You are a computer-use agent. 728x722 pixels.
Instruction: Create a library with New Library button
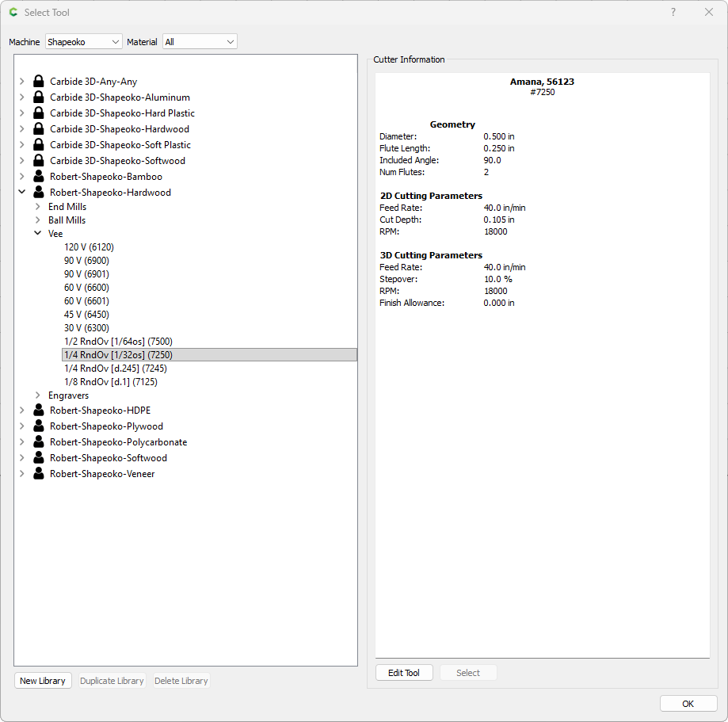tap(43, 681)
